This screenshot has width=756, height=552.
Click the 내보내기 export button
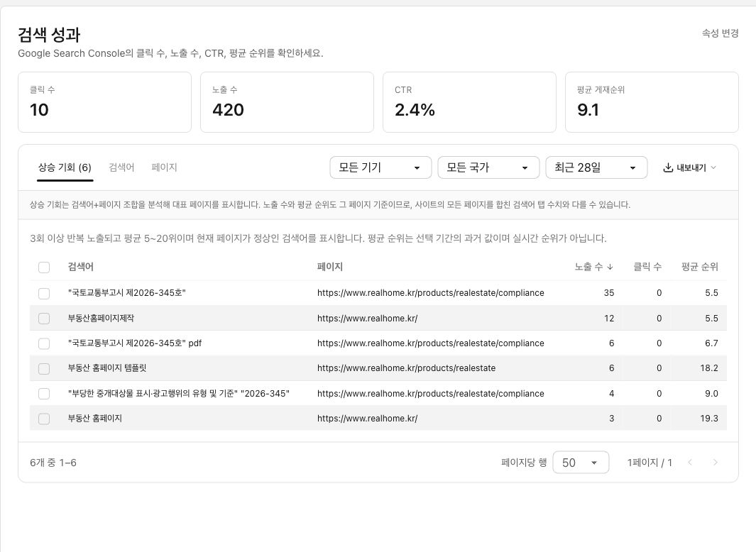tap(690, 167)
